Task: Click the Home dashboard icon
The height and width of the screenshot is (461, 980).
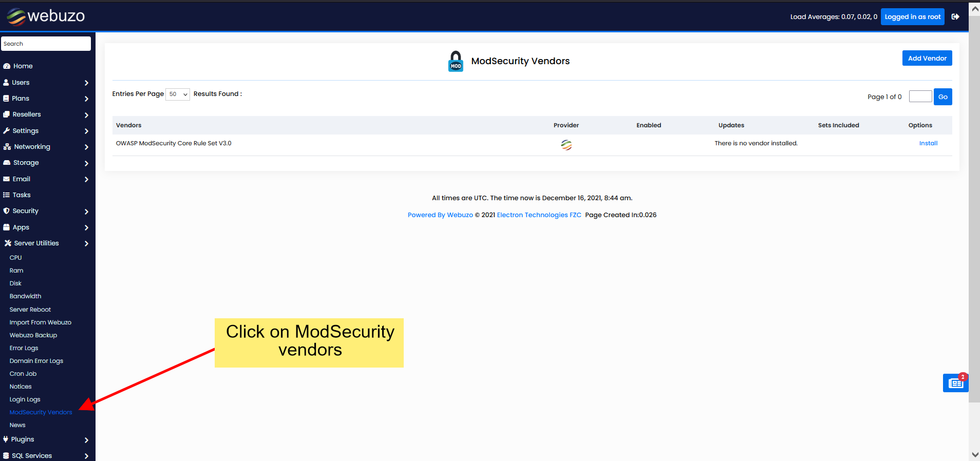Action: pyautogui.click(x=7, y=66)
